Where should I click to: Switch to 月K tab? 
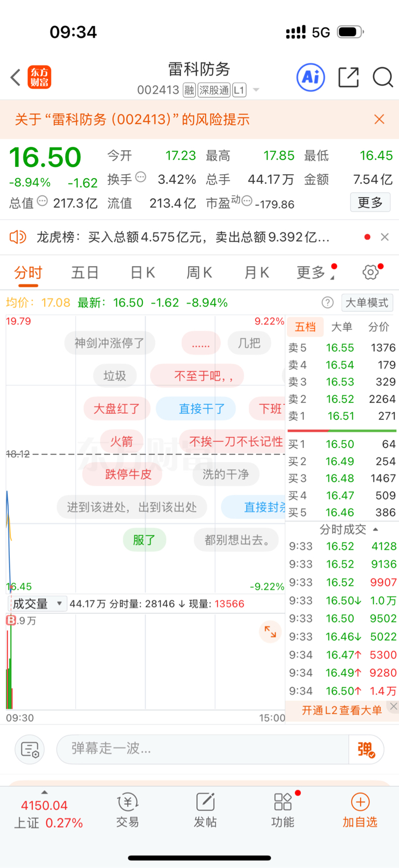click(257, 272)
